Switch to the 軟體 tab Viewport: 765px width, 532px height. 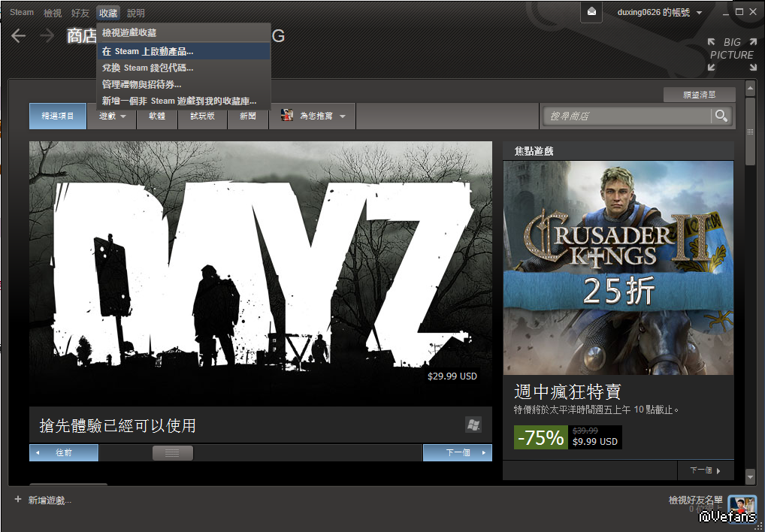pyautogui.click(x=157, y=116)
